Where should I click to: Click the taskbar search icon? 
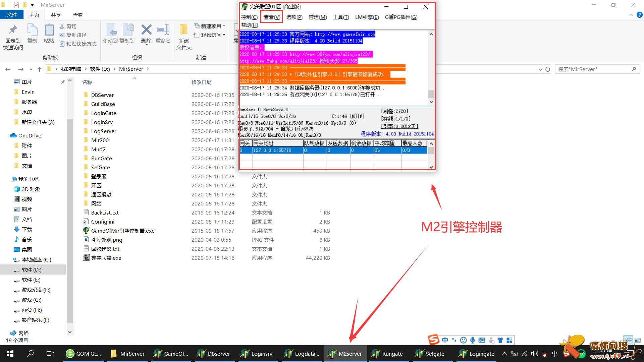30,354
